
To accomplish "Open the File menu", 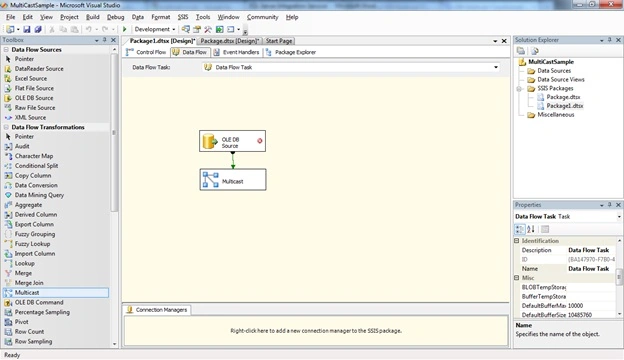I will [11, 17].
